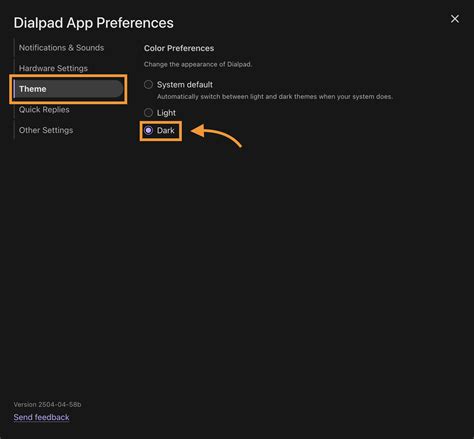
Task: Open Other Settings section
Action: (x=46, y=130)
